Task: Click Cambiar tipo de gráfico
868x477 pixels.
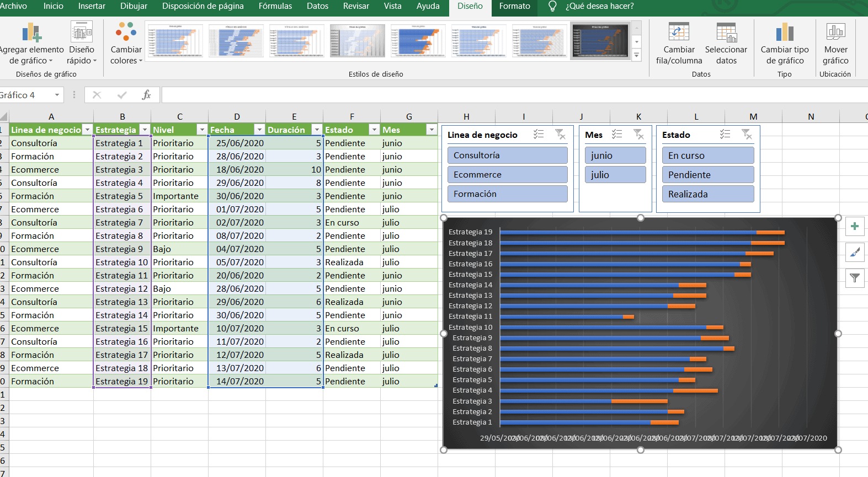Action: [785, 44]
